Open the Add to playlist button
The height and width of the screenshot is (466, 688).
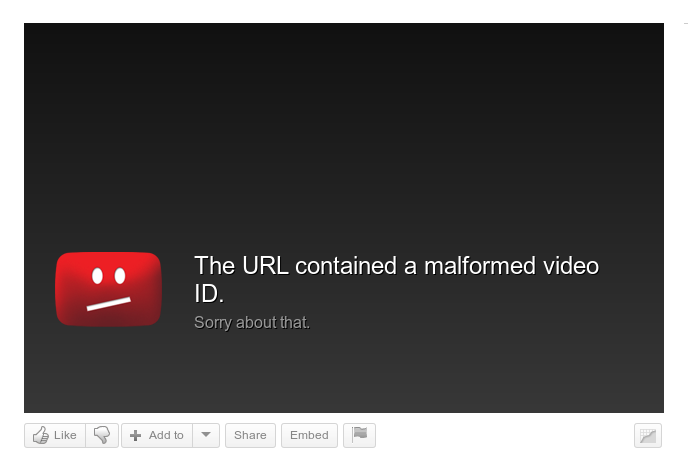[157, 435]
